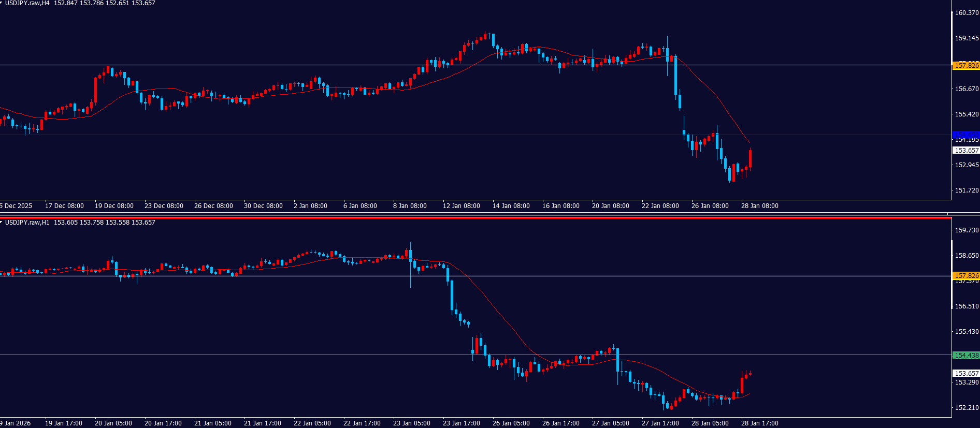The height and width of the screenshot is (428, 980).
Task: Click the latest red candle on H4 chart
Action: (751, 158)
